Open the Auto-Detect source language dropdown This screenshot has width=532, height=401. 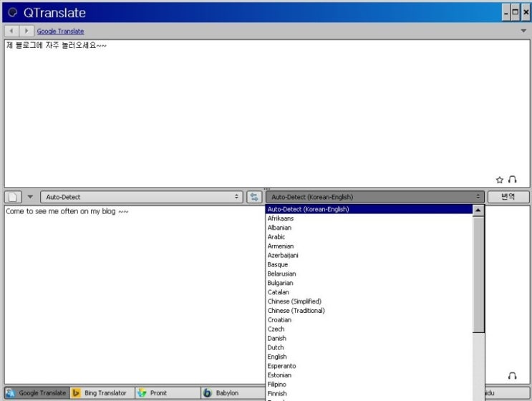click(x=142, y=197)
